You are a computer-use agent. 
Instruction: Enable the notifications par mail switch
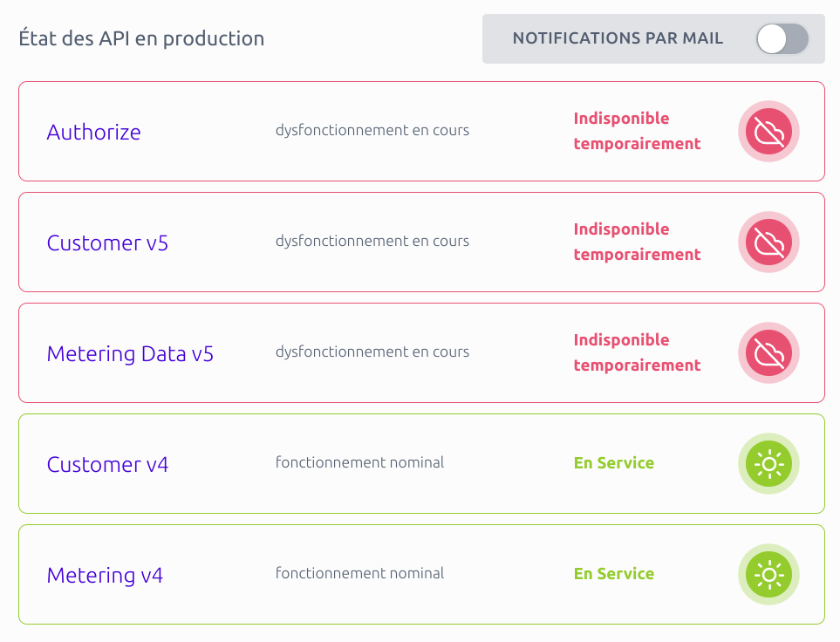click(782, 38)
